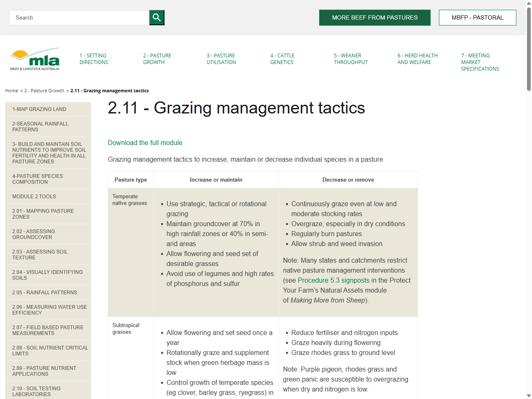Select '3 - Pasture Utilisation' from navigation
Screen dimensions: 532x399
tap(221, 59)
